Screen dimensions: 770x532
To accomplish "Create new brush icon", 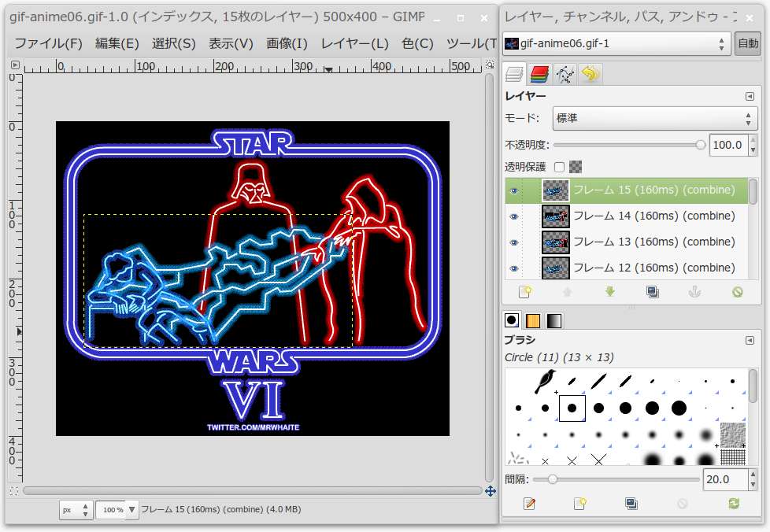I will coord(580,504).
